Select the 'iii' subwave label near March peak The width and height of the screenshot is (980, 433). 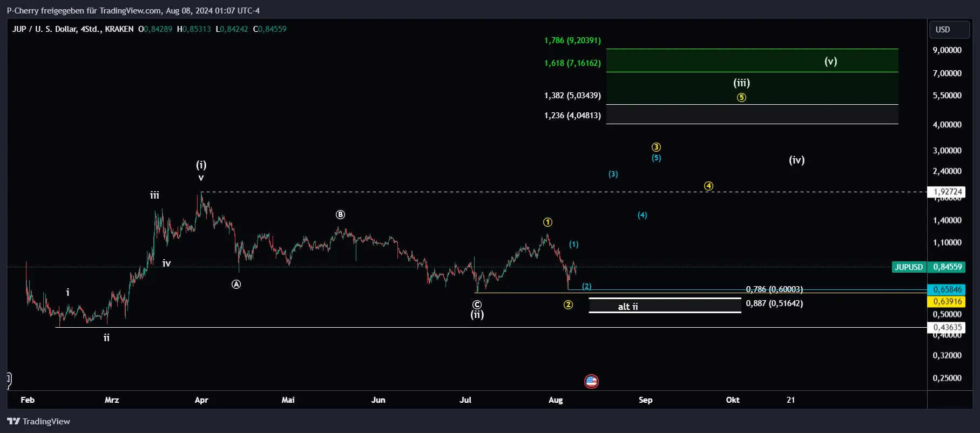(x=154, y=195)
